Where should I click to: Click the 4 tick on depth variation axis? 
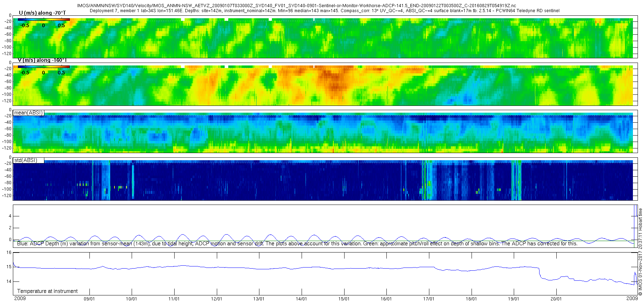(10, 216)
